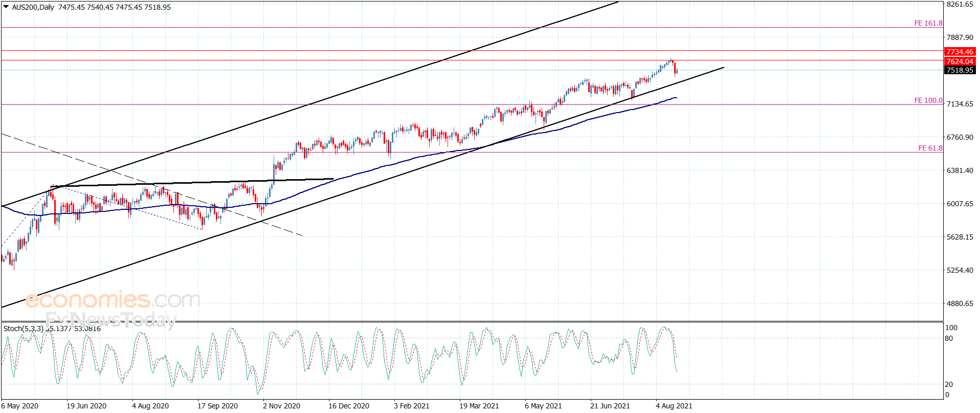Click the 19 Mar 2021 date label
This screenshot has height=413, width=980.
point(479,406)
